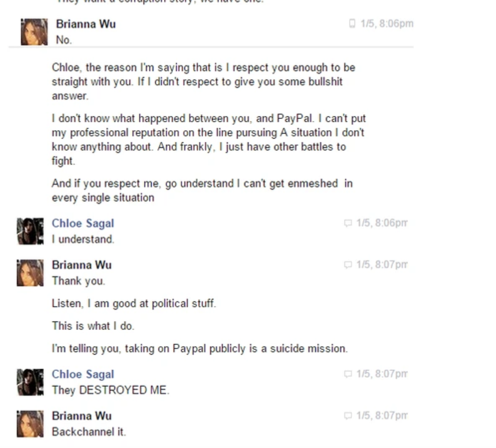Click the message text 'Backchannel it.'
The image size is (496, 448).
click(x=89, y=432)
